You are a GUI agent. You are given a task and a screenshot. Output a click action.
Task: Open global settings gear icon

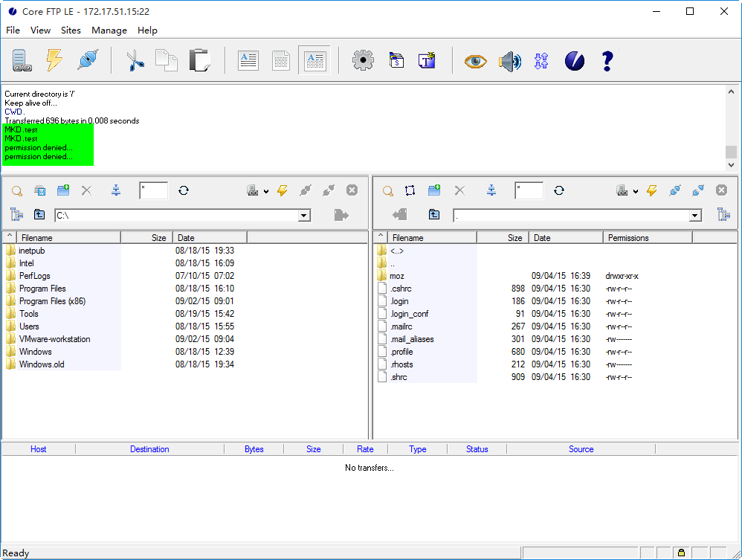click(x=363, y=60)
